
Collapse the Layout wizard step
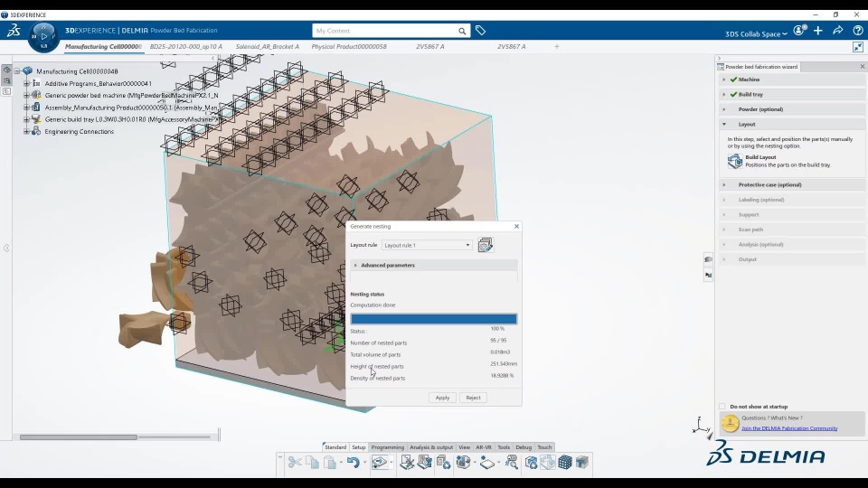pos(724,125)
